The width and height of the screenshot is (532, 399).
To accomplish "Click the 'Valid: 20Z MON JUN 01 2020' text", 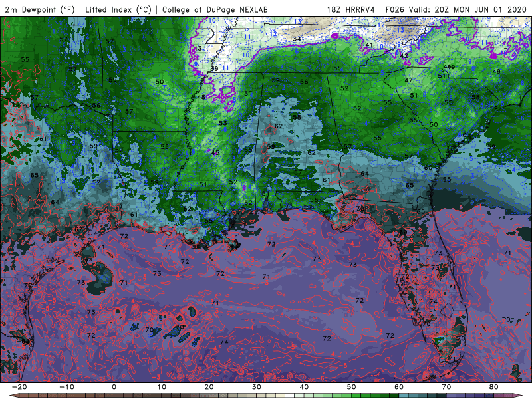I will pyautogui.click(x=467, y=9).
